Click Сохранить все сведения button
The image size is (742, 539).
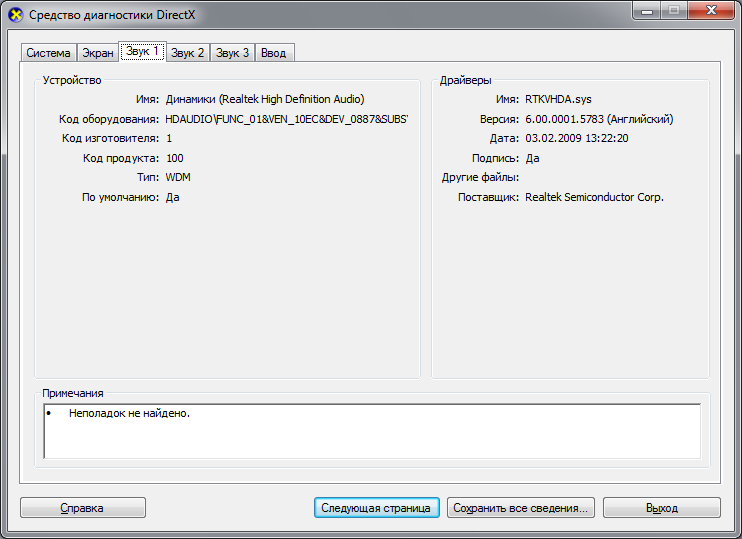click(521, 508)
